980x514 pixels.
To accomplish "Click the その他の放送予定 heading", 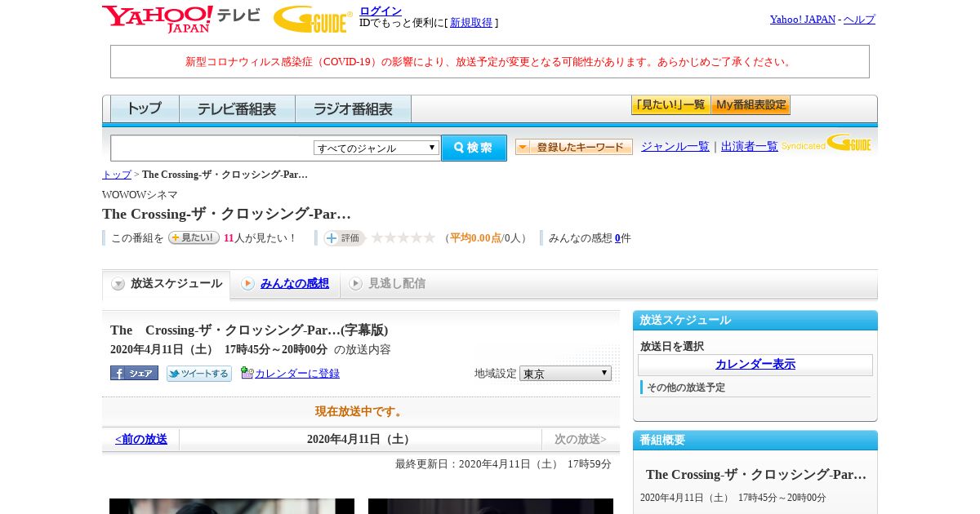I will pos(686,388).
